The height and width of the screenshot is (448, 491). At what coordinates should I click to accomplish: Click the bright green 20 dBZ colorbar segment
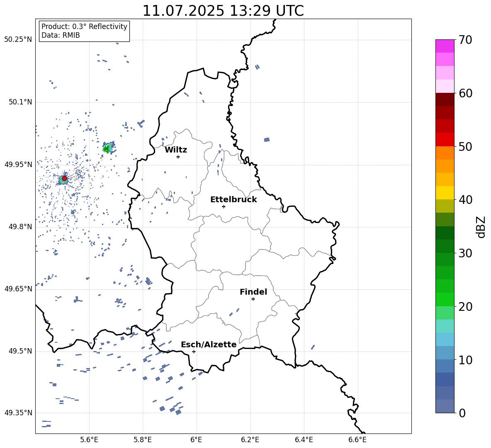[x=445, y=299]
